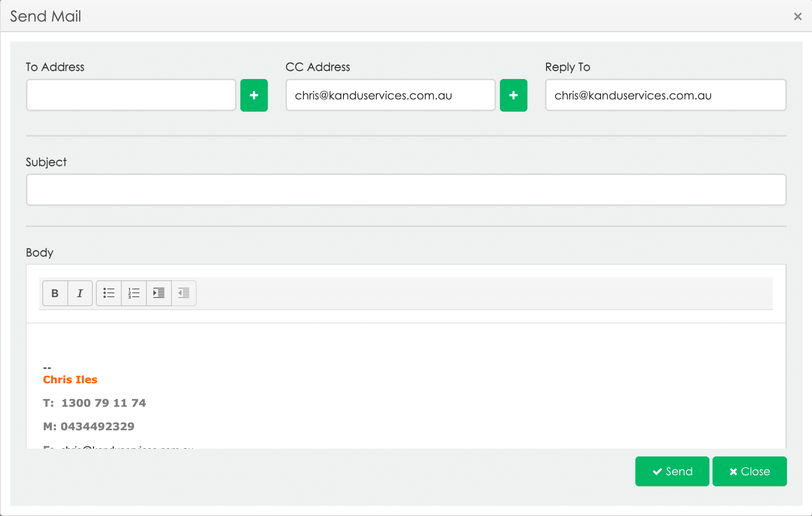The image size is (812, 516).
Task: Focus the Subject input field
Action: (x=406, y=190)
